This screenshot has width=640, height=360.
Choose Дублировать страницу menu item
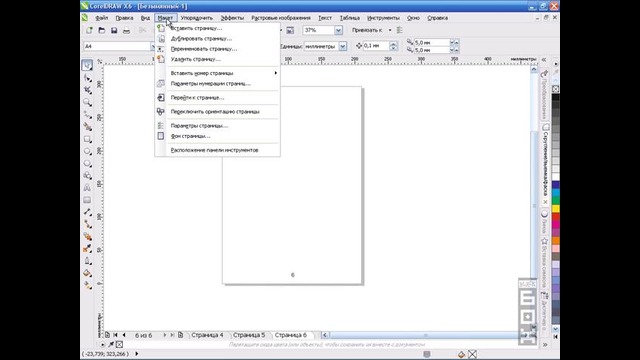[x=218, y=38]
